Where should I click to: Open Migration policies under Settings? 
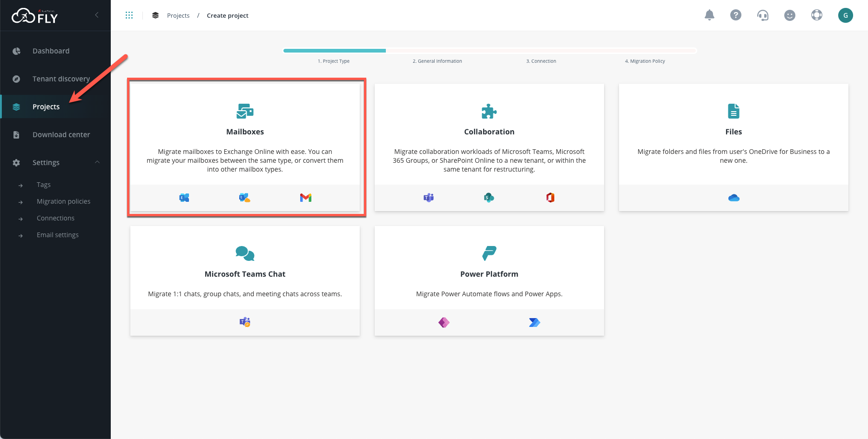(x=63, y=201)
